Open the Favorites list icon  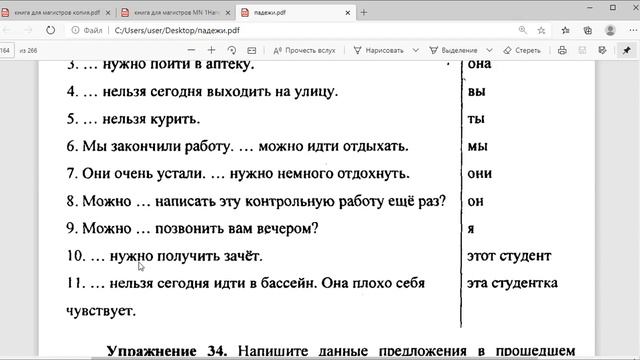coord(565,30)
